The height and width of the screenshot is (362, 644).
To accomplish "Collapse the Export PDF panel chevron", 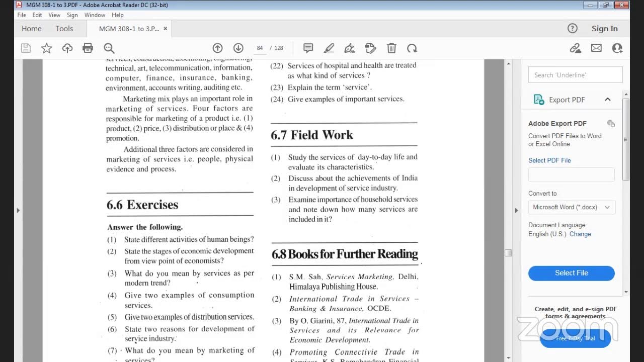I will [x=608, y=100].
